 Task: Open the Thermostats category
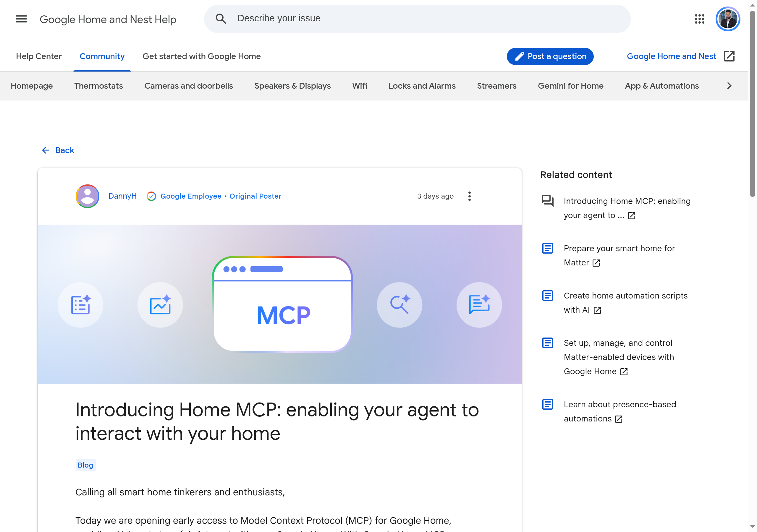coord(98,86)
